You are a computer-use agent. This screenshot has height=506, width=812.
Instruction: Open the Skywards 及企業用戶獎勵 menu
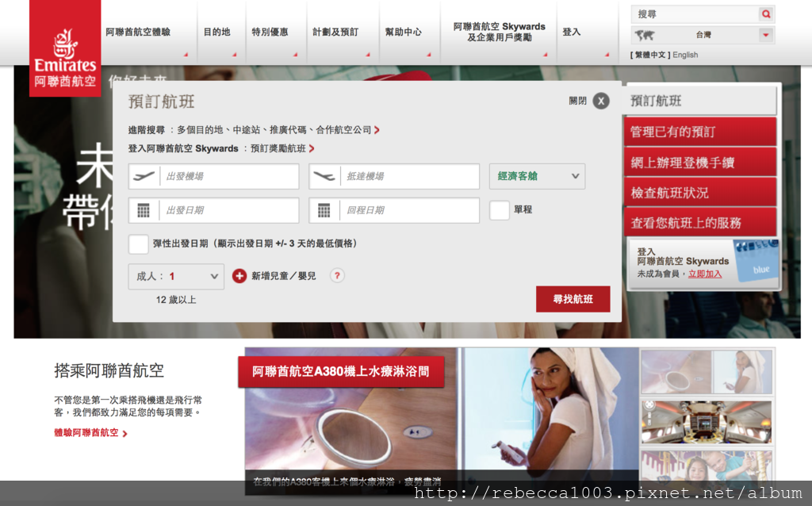500,32
